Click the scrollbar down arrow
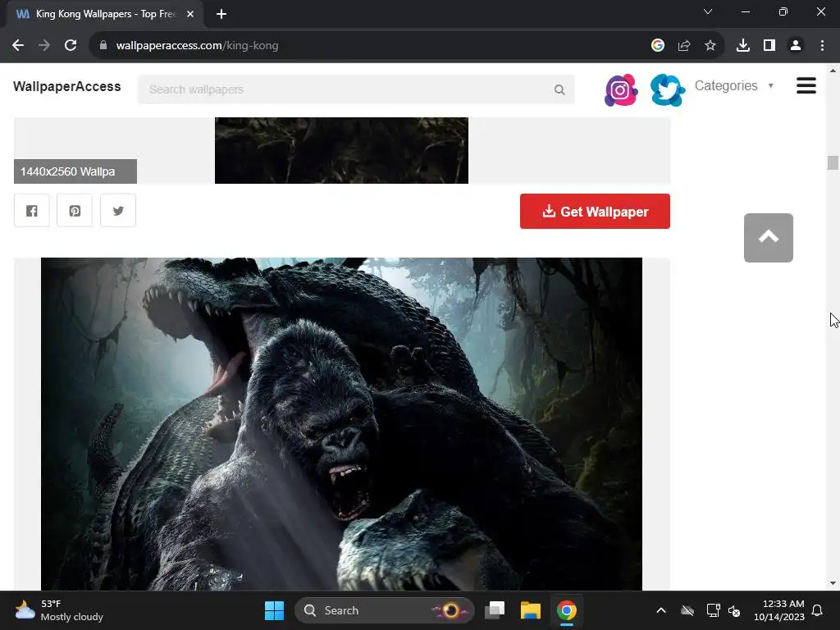 (833, 583)
